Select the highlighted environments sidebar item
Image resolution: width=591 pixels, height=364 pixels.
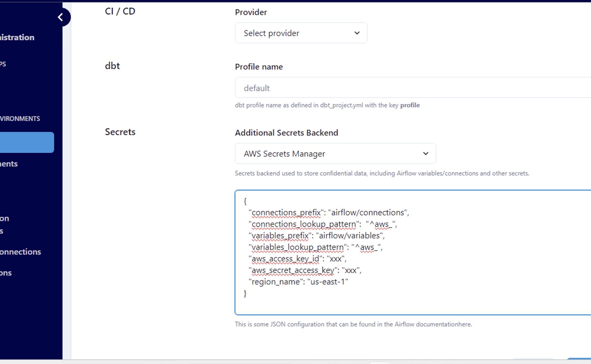pos(27,142)
